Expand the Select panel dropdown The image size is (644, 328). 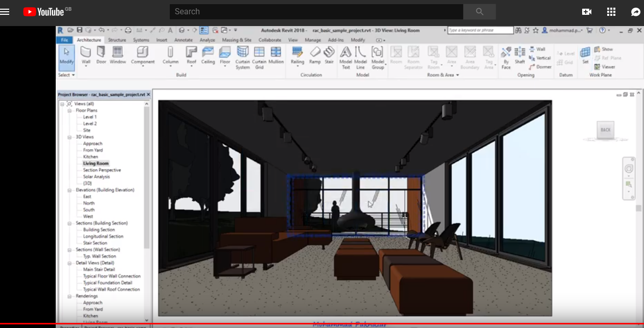(x=66, y=75)
